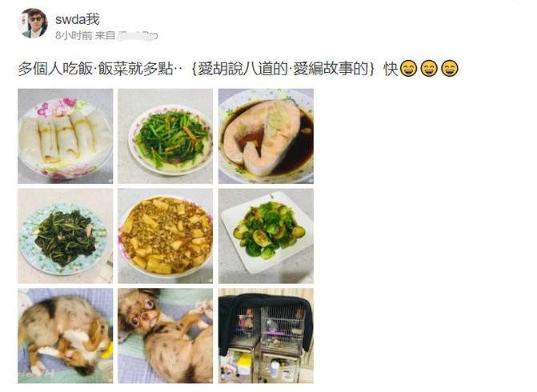
Task: Open the brussels sprouts on square plate photo
Action: pos(266,236)
